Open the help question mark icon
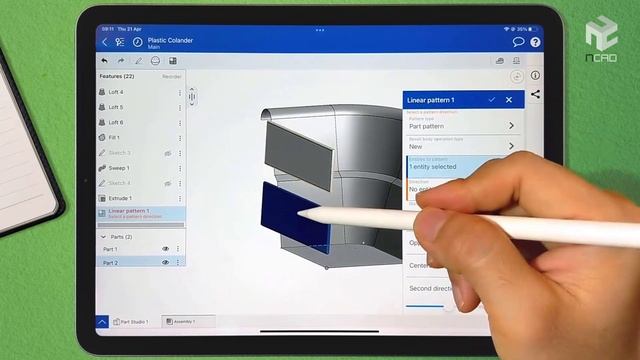Screen dimensions: 640x360 click(x=535, y=42)
